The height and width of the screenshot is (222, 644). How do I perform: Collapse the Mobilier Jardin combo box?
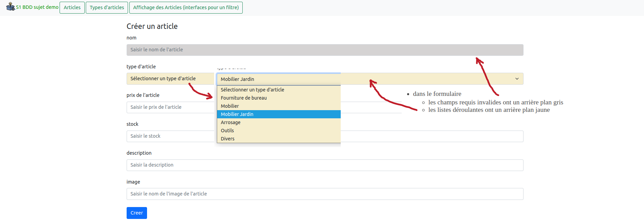click(x=278, y=79)
